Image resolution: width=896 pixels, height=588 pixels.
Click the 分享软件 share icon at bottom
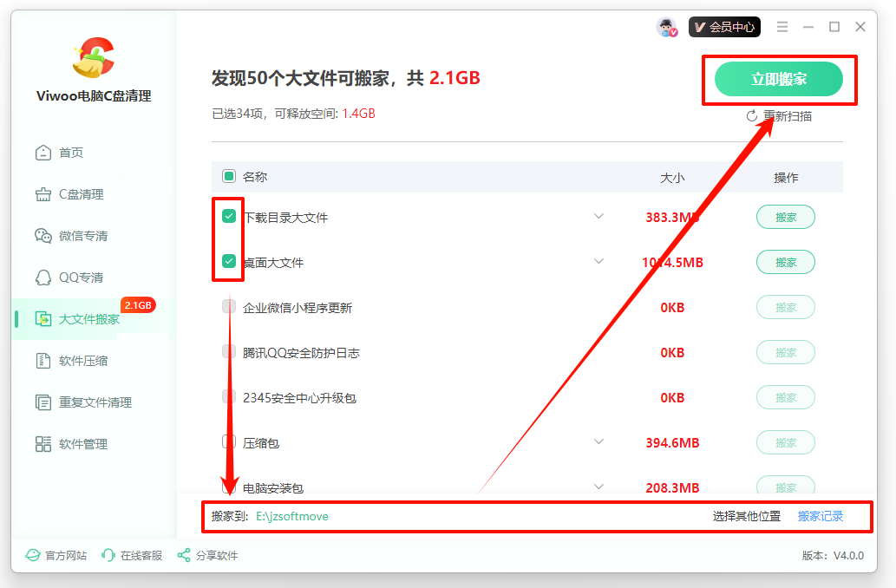[186, 556]
